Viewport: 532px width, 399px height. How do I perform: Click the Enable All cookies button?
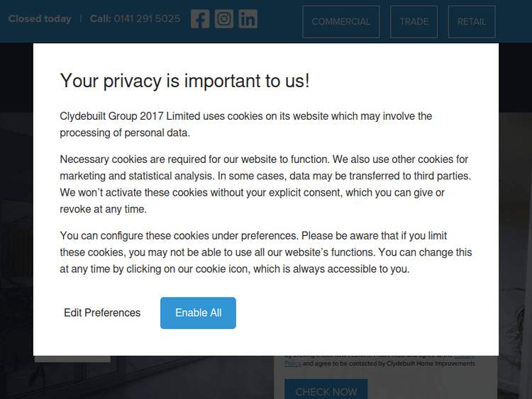coord(198,313)
